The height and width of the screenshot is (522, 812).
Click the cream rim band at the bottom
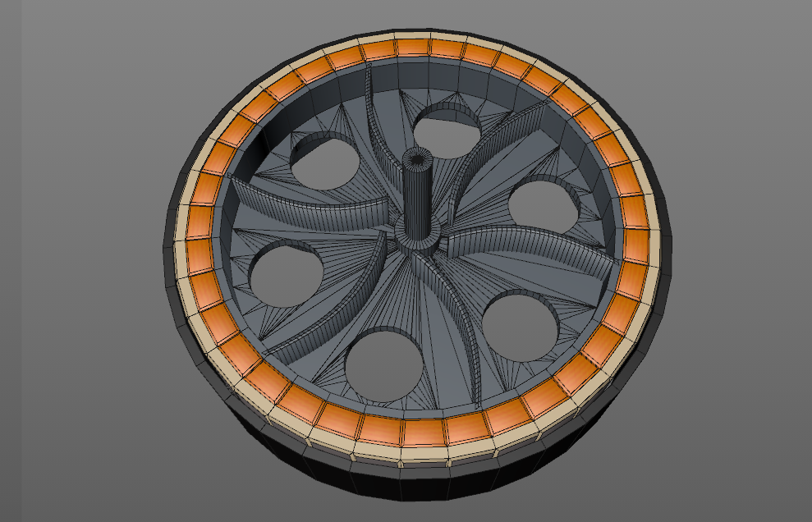pos(424,454)
